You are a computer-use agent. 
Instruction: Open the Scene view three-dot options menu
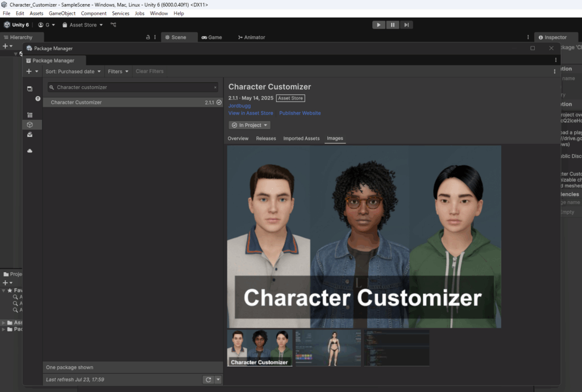(x=528, y=37)
